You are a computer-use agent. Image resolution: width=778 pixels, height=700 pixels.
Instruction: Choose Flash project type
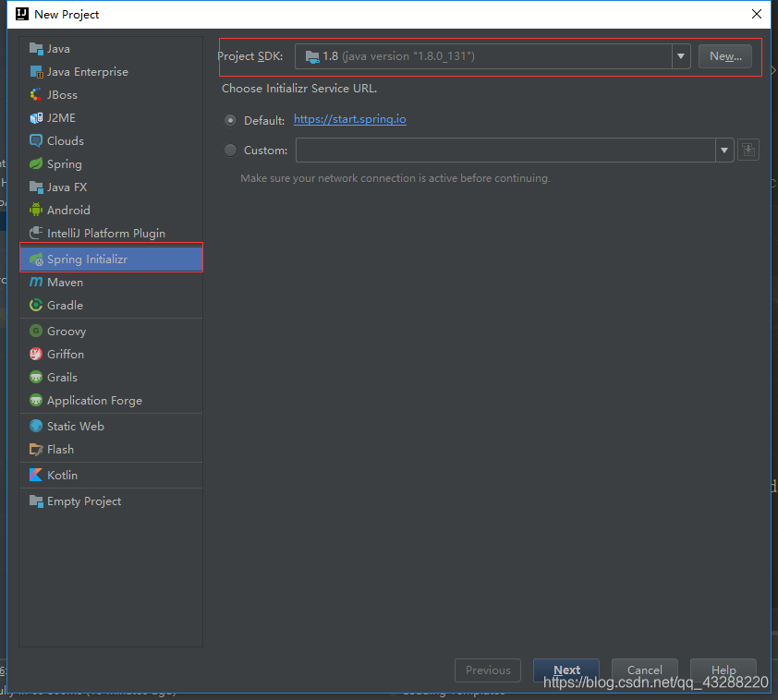(111, 449)
